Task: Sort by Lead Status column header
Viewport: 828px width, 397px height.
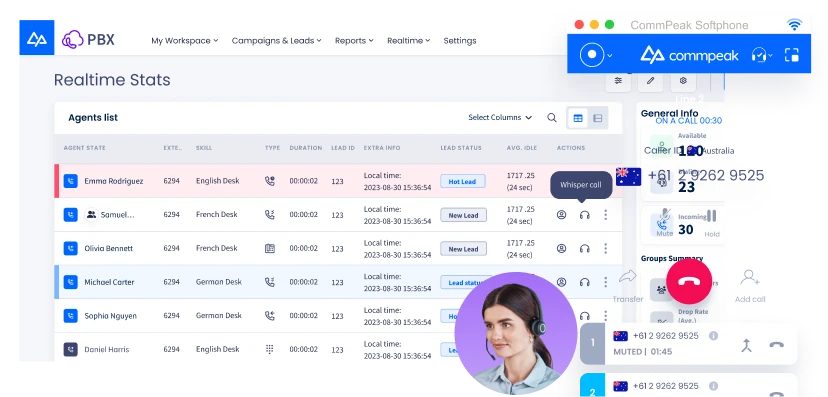Action: 461,148
